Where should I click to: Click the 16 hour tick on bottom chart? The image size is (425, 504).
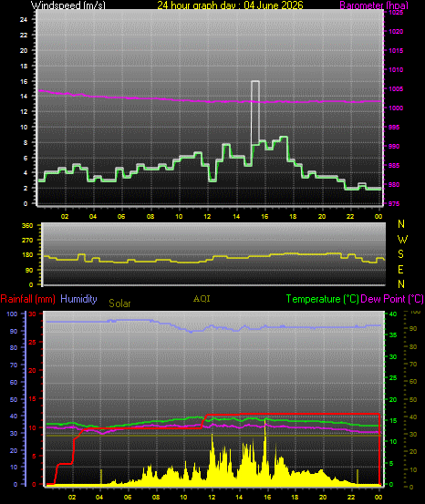(x=267, y=497)
